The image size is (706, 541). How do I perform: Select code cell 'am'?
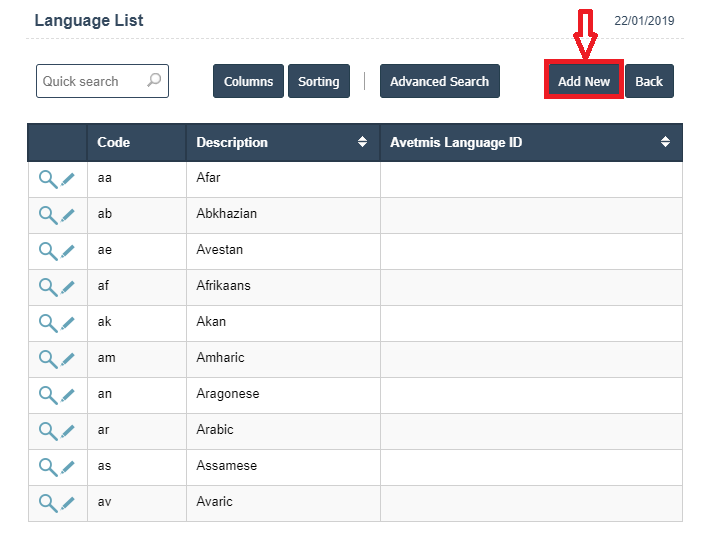pos(137,360)
